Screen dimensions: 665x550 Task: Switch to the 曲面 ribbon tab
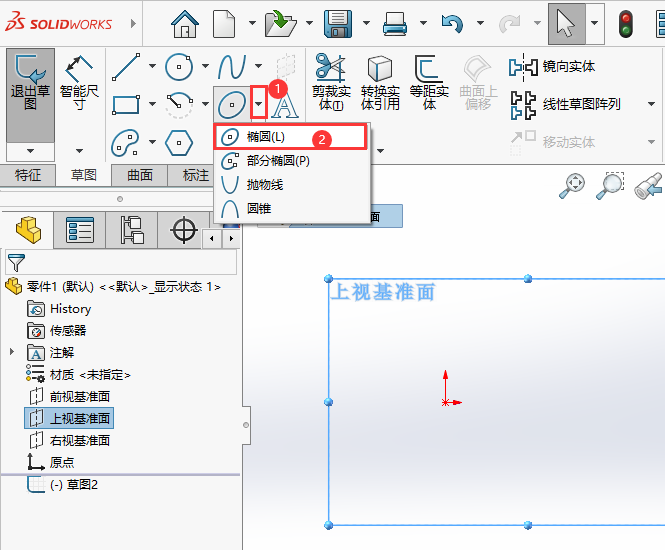pyautogui.click(x=140, y=175)
